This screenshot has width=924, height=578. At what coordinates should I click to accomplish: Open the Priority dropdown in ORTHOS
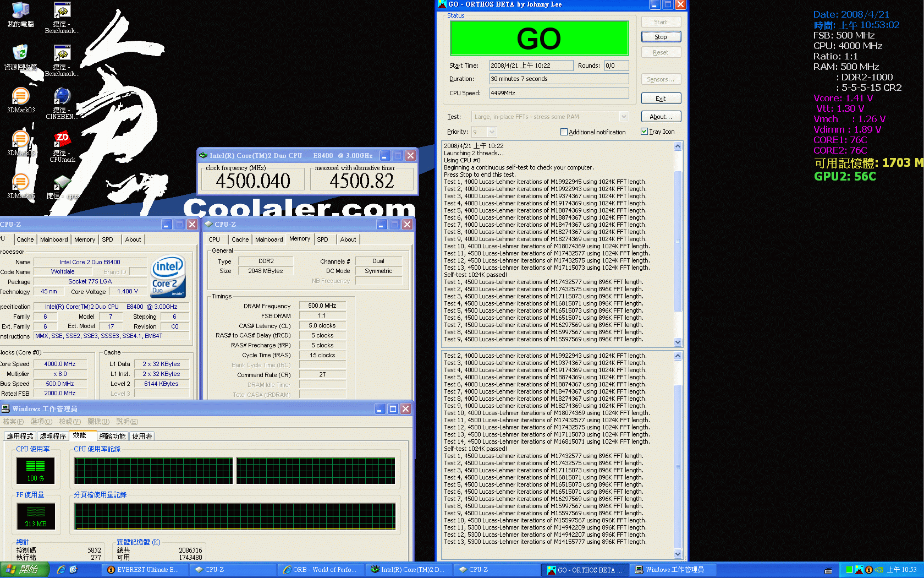pyautogui.click(x=492, y=132)
